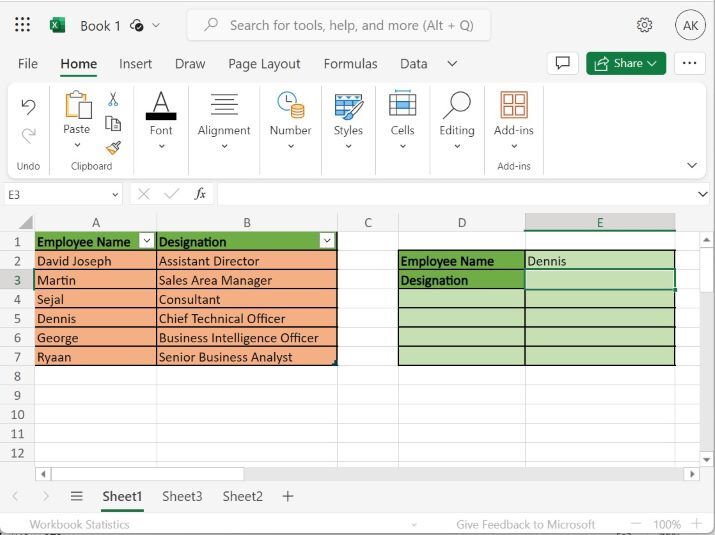Click the 100% zoom level

tap(667, 524)
